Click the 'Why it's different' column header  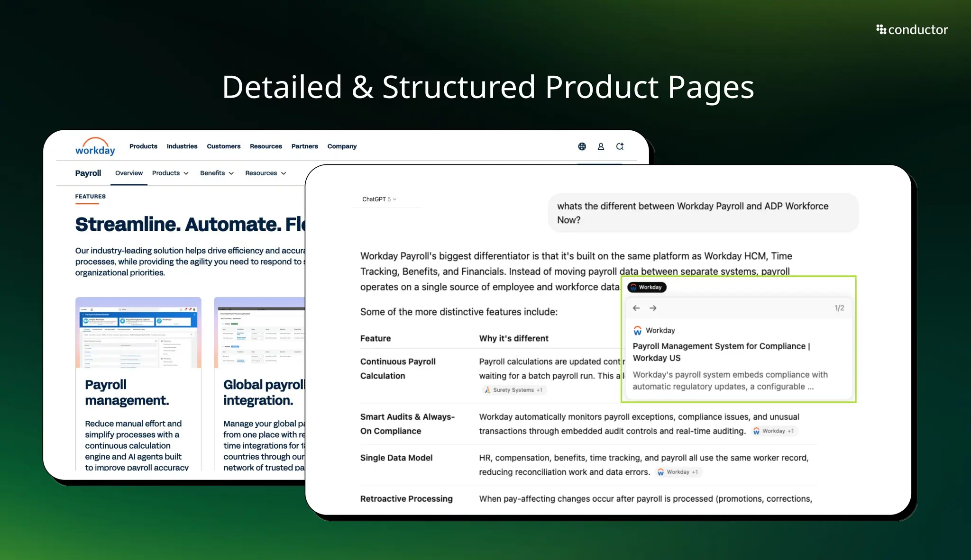513,338
